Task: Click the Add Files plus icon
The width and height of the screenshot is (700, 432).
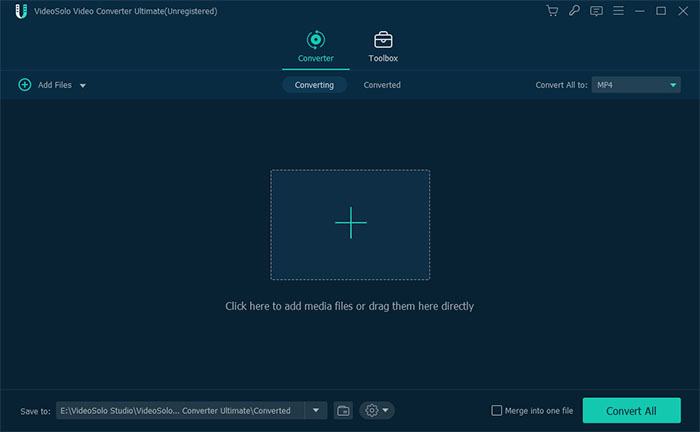Action: 25,85
